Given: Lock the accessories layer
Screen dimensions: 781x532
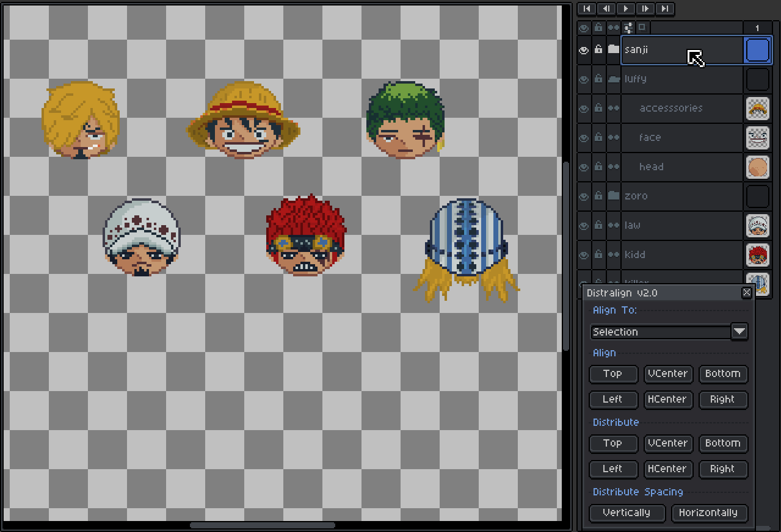Looking at the screenshot, I should (598, 108).
